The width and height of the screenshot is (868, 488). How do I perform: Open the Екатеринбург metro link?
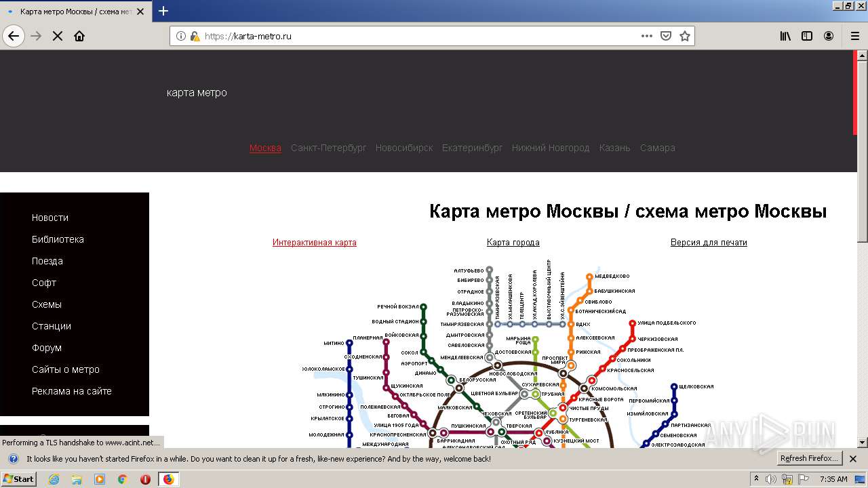473,148
